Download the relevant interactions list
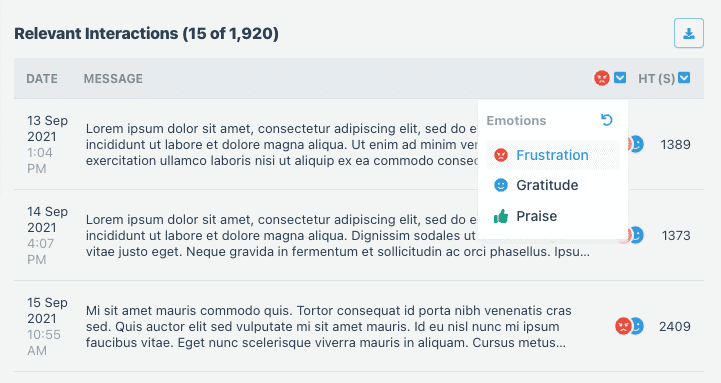 pos(688,33)
